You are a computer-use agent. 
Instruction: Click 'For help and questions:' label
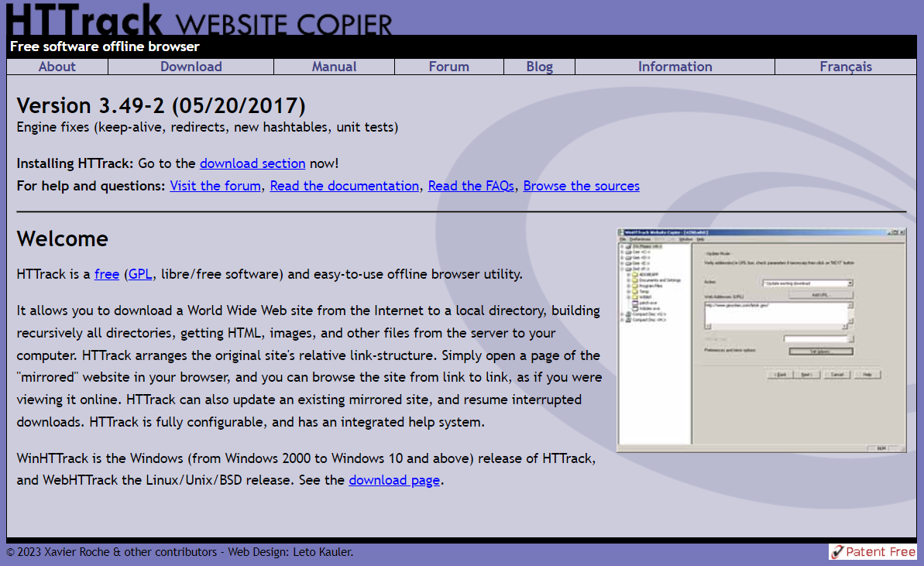91,186
